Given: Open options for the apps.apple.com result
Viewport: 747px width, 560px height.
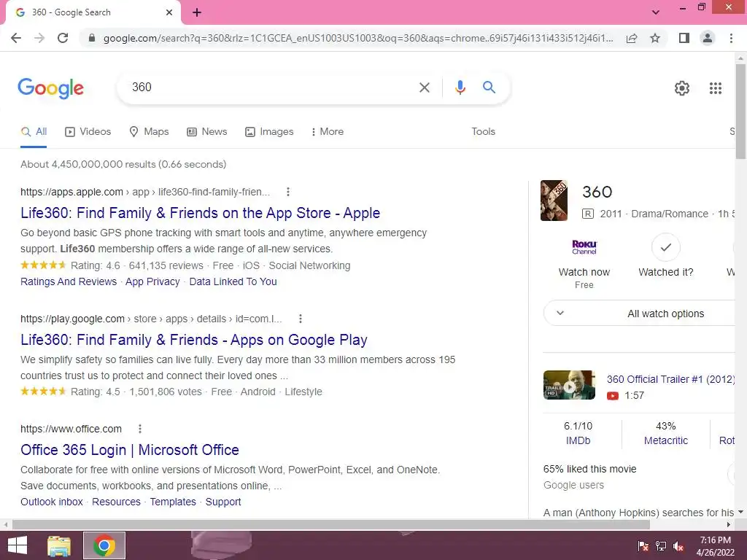Looking at the screenshot, I should click(x=287, y=192).
